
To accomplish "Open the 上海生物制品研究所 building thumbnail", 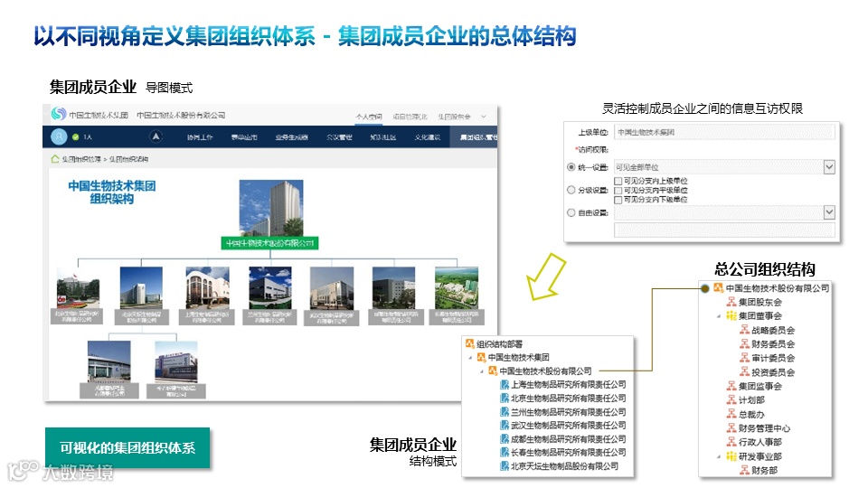I will pyautogui.click(x=207, y=287).
